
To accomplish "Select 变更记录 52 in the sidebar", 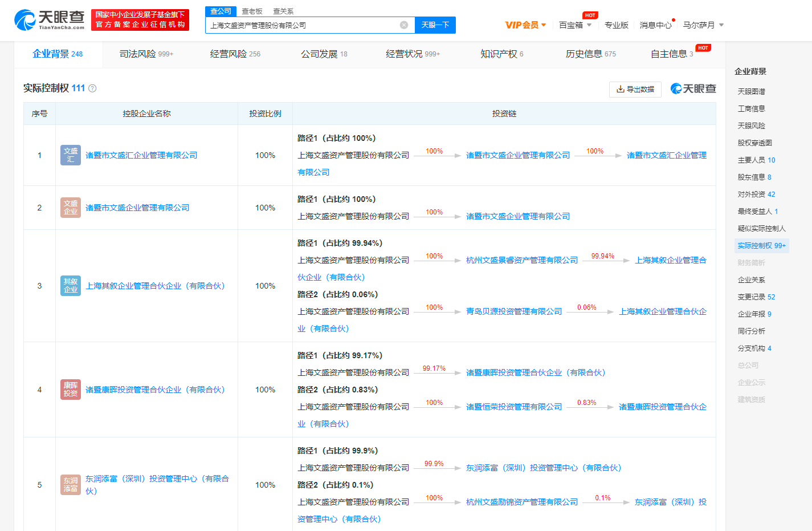I will (x=757, y=297).
